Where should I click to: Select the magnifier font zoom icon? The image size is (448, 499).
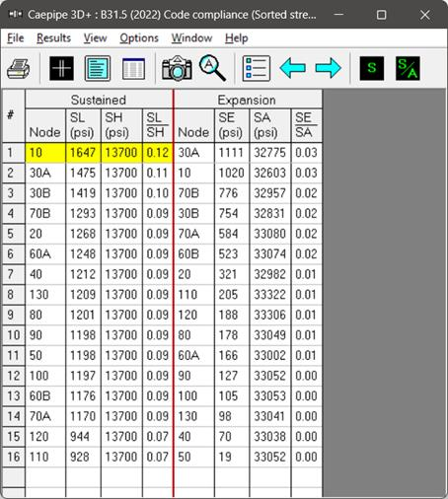212,68
